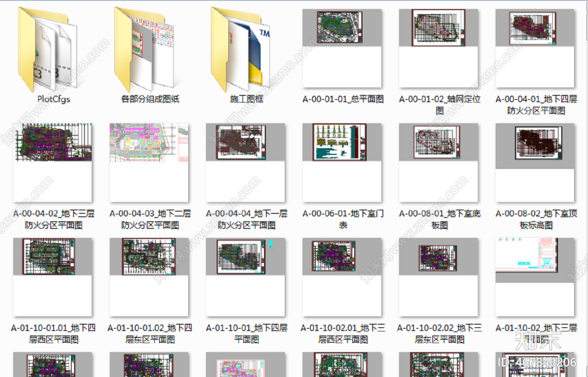
Task: Select the 施工图框 folder icon
Action: pyautogui.click(x=241, y=49)
